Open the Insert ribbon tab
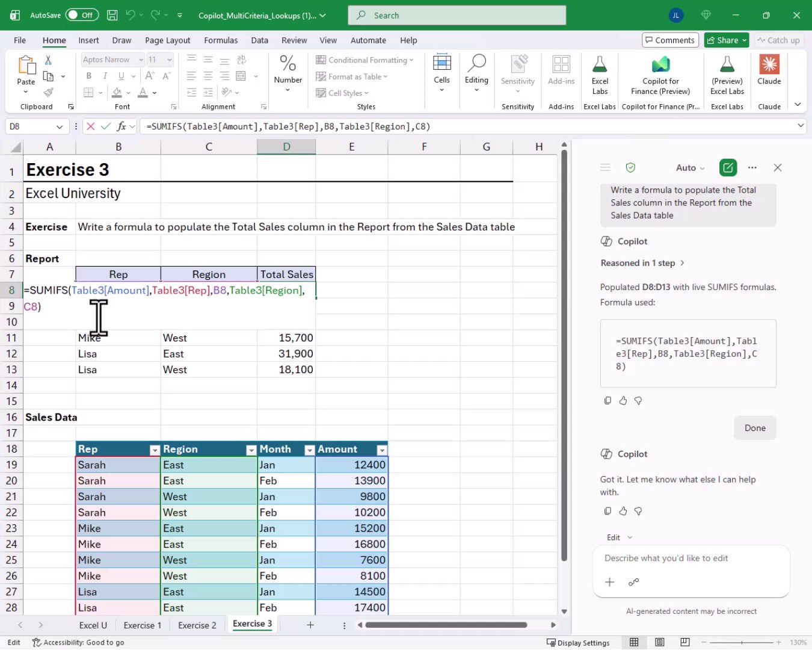812x650 pixels. (88, 40)
